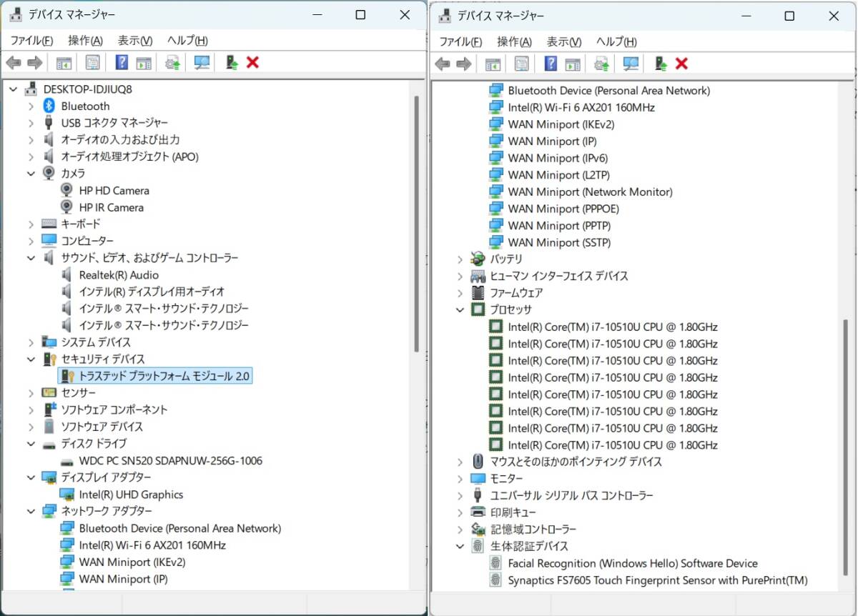Screen dimensions: 858x616
Task: Click the properties icon in right window toolbar
Action: click(x=522, y=64)
